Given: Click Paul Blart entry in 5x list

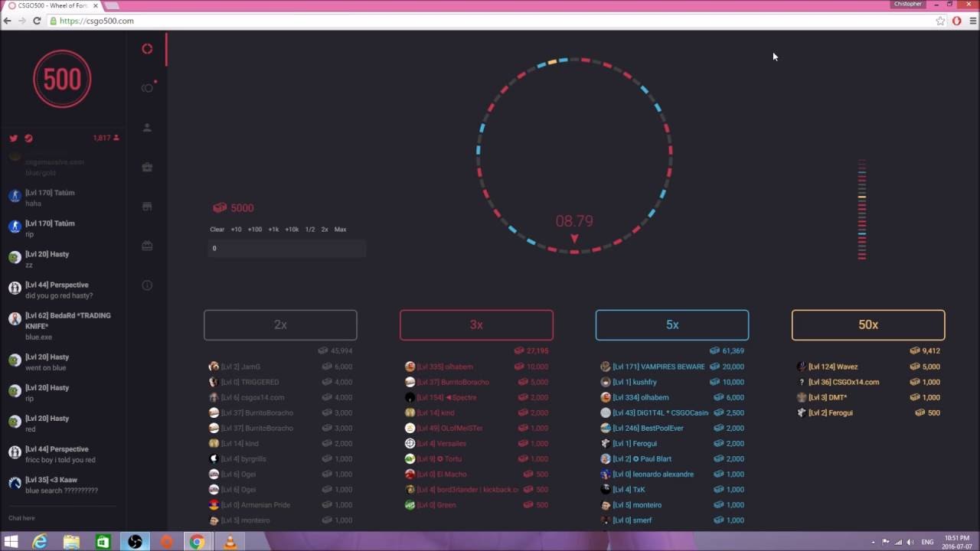Looking at the screenshot, I should [672, 458].
